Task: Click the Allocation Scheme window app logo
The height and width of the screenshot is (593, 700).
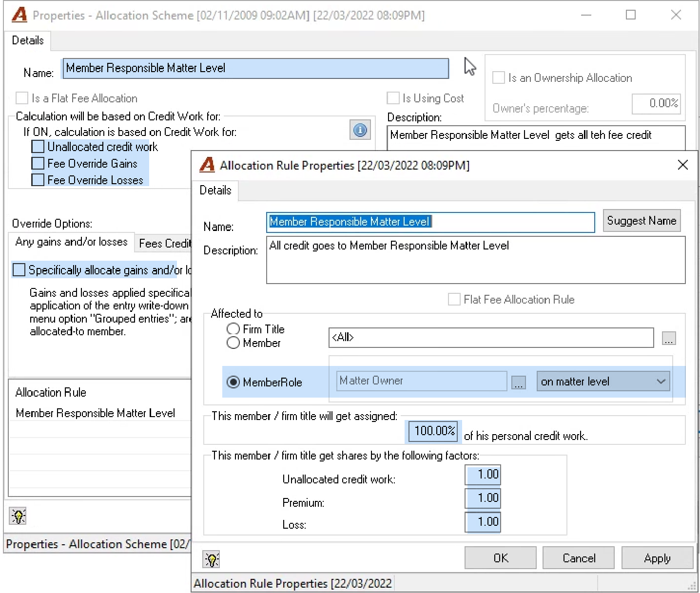Action: (x=19, y=15)
